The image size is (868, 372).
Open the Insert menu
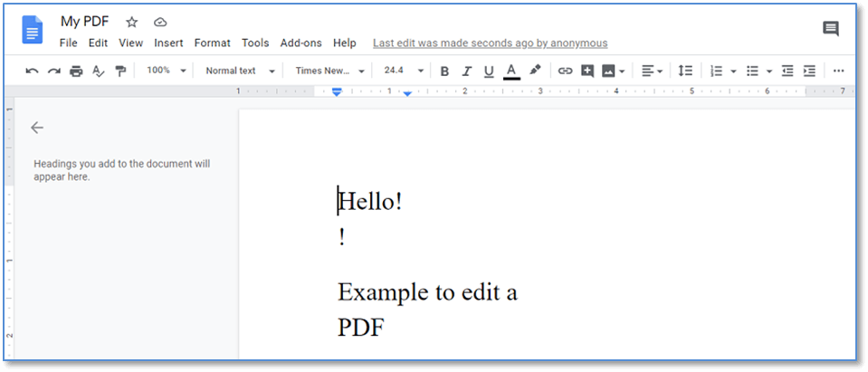(x=168, y=43)
